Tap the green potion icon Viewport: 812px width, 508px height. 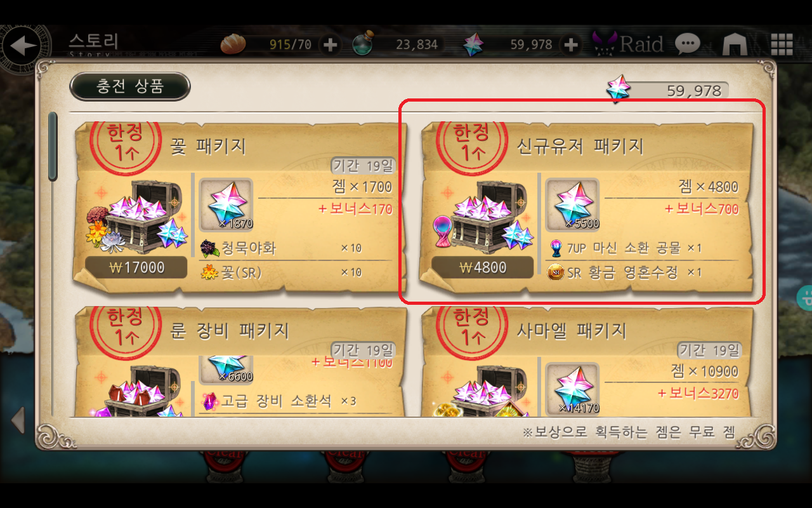click(x=363, y=44)
